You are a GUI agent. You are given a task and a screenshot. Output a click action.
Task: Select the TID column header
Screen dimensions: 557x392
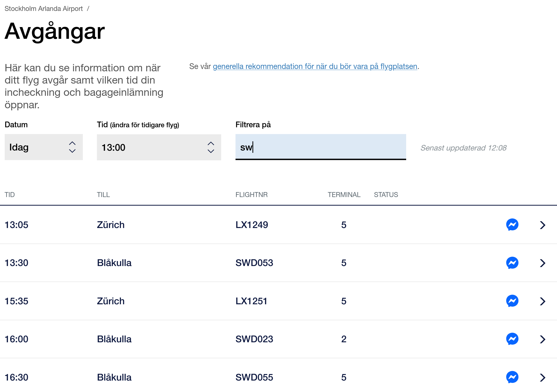click(10, 194)
